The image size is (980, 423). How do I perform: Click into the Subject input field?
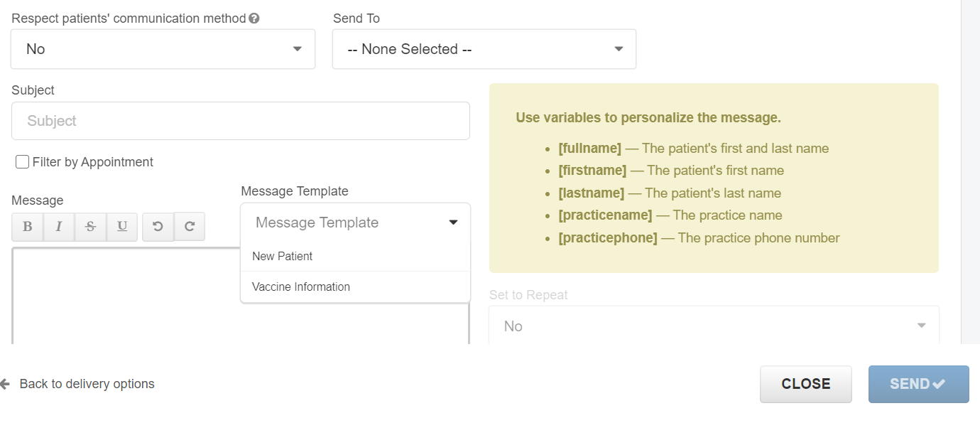tap(240, 121)
